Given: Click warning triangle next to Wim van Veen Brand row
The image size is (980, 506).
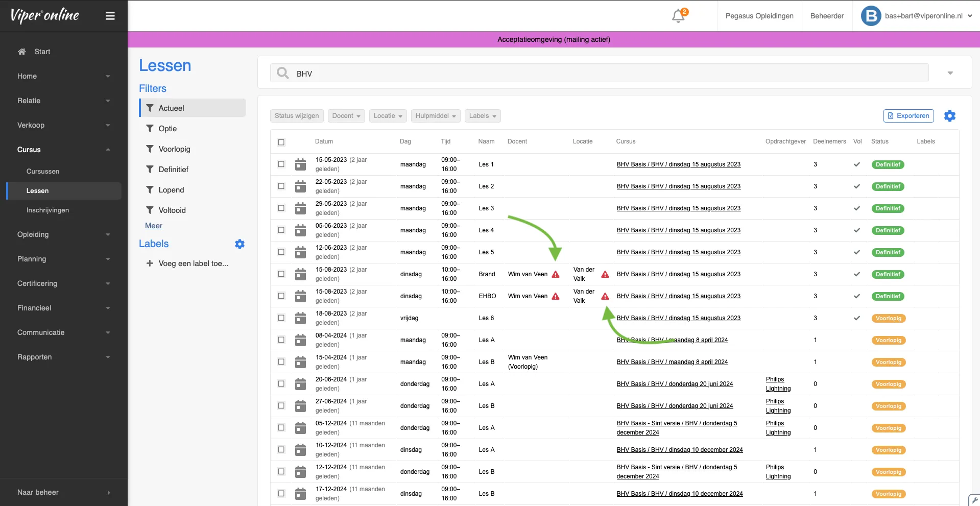Looking at the screenshot, I should click(556, 275).
